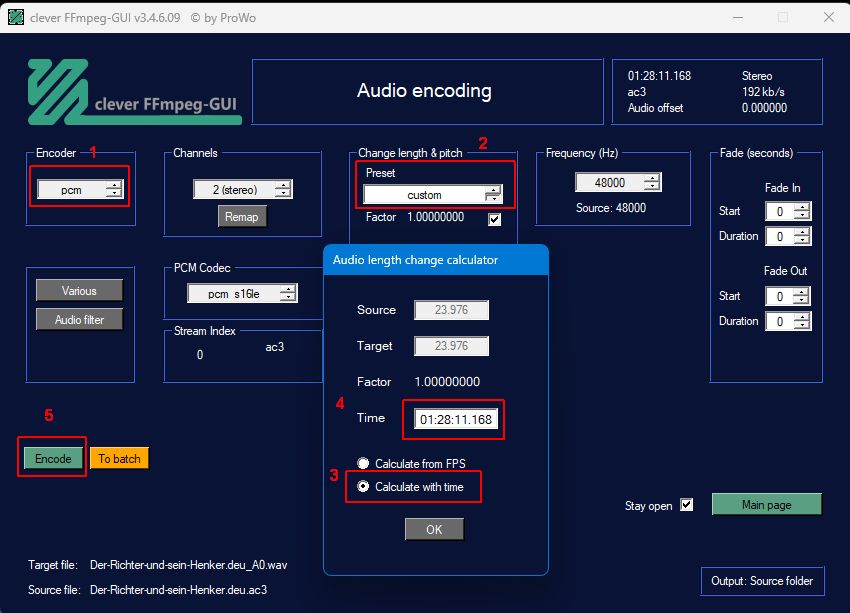
Task: Click the Stereo info label
Action: tap(757, 76)
